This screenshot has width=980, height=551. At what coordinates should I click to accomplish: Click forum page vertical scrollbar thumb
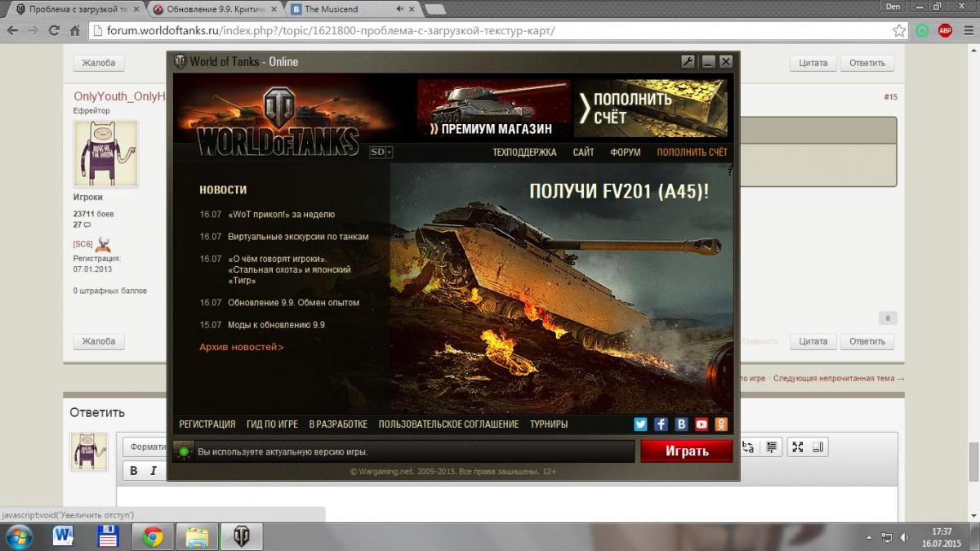coord(973,463)
